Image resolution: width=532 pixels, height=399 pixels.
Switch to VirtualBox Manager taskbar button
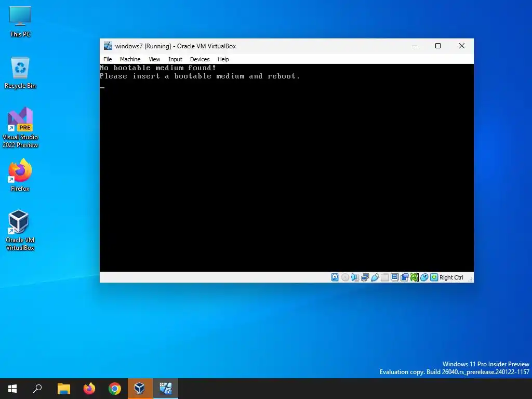pyautogui.click(x=140, y=389)
